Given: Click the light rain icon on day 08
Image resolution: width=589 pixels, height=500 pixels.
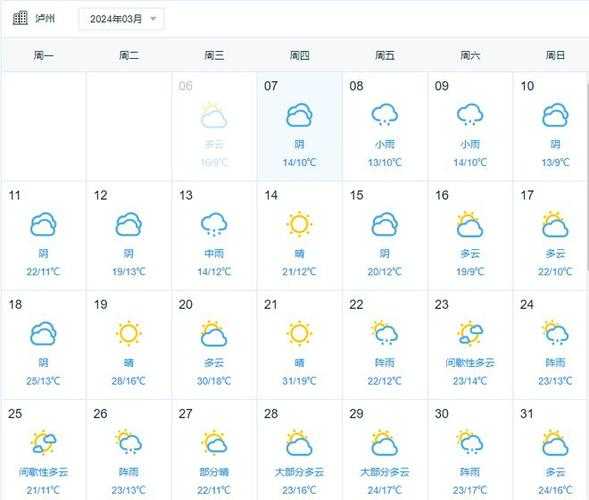Looking at the screenshot, I should [x=384, y=115].
